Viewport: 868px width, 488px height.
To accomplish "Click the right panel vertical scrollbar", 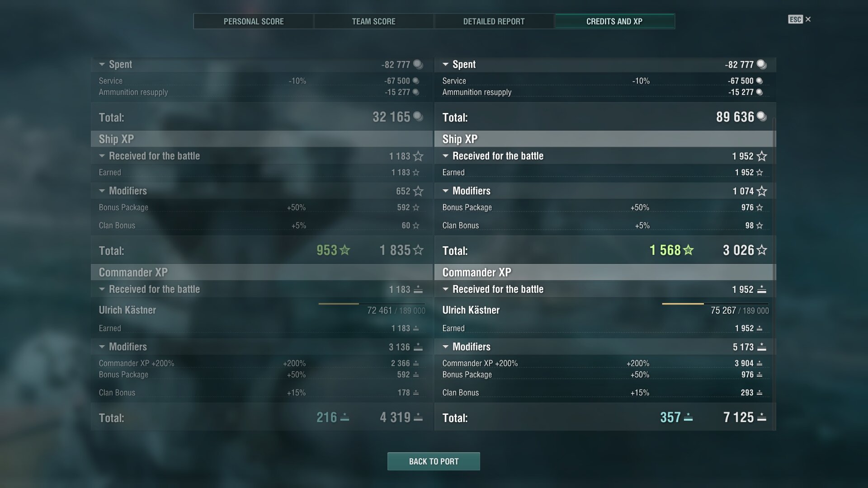I will click(x=774, y=271).
